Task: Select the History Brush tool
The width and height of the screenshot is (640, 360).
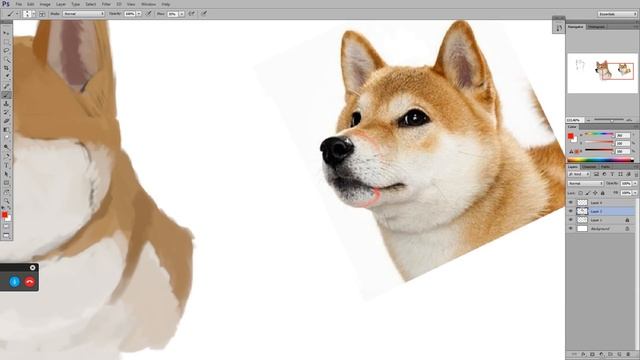Action: pos(6,112)
